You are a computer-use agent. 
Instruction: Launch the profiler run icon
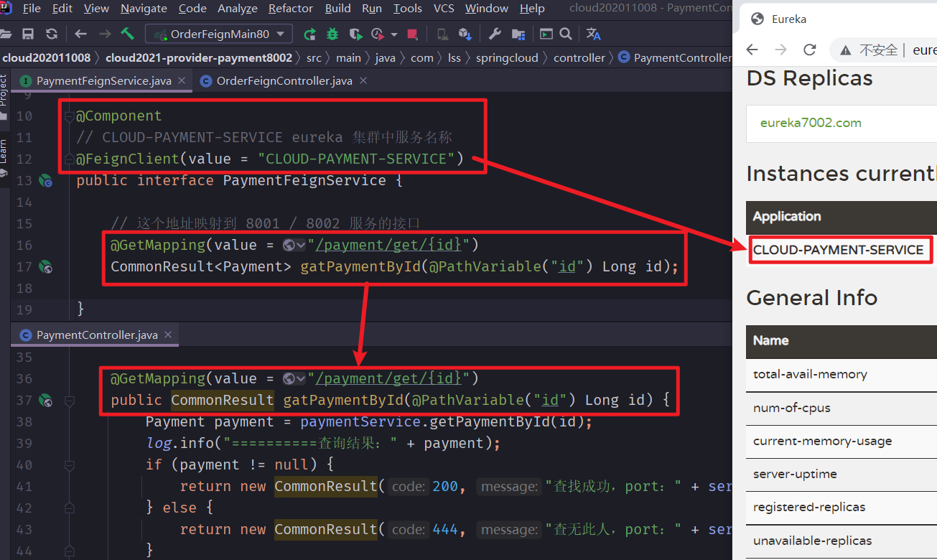[378, 34]
